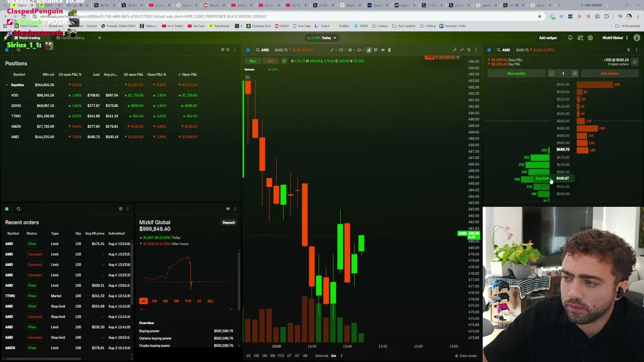The height and width of the screenshot is (362, 644).
Task: Select the VOO position row
Action: click(x=101, y=95)
